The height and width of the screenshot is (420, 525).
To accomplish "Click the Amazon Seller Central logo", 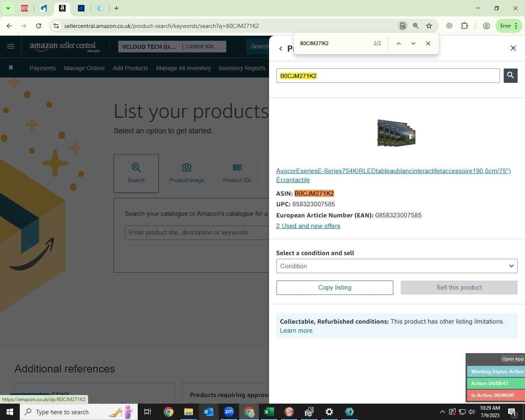I will [64, 47].
